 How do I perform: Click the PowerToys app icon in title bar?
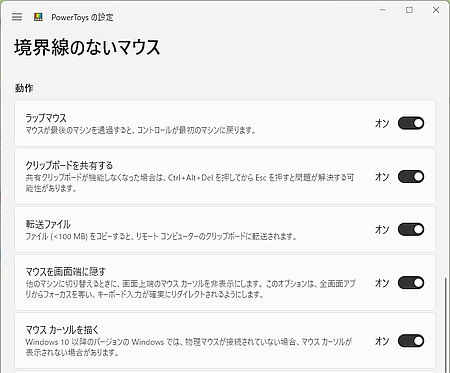[x=38, y=17]
